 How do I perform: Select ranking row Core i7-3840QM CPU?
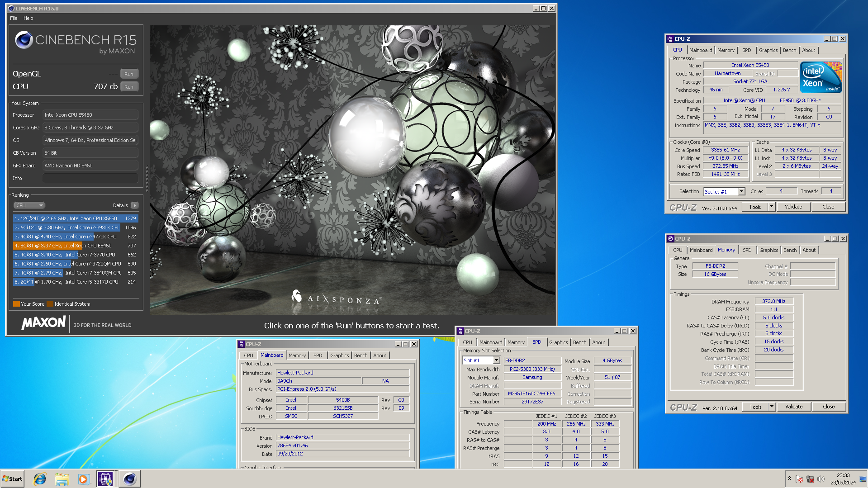76,273
